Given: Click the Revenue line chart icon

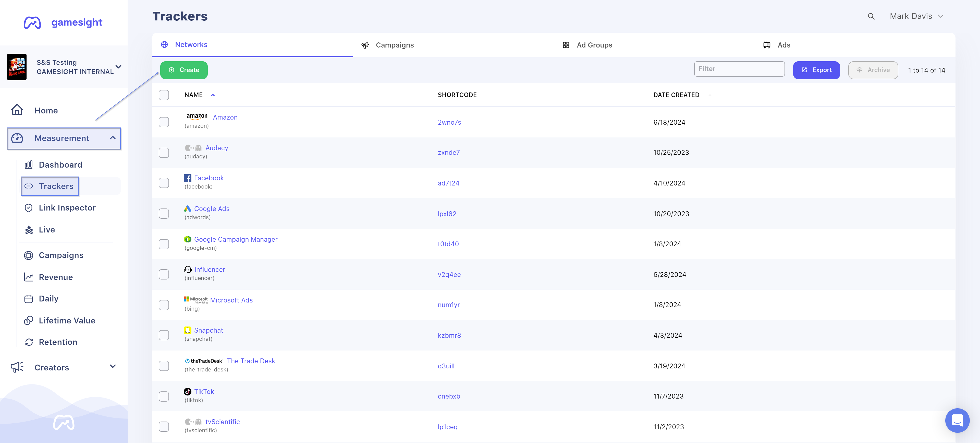Looking at the screenshot, I should pyautogui.click(x=29, y=277).
